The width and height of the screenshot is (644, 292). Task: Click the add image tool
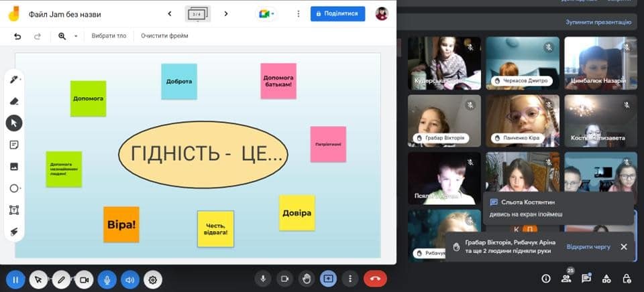coord(14,167)
